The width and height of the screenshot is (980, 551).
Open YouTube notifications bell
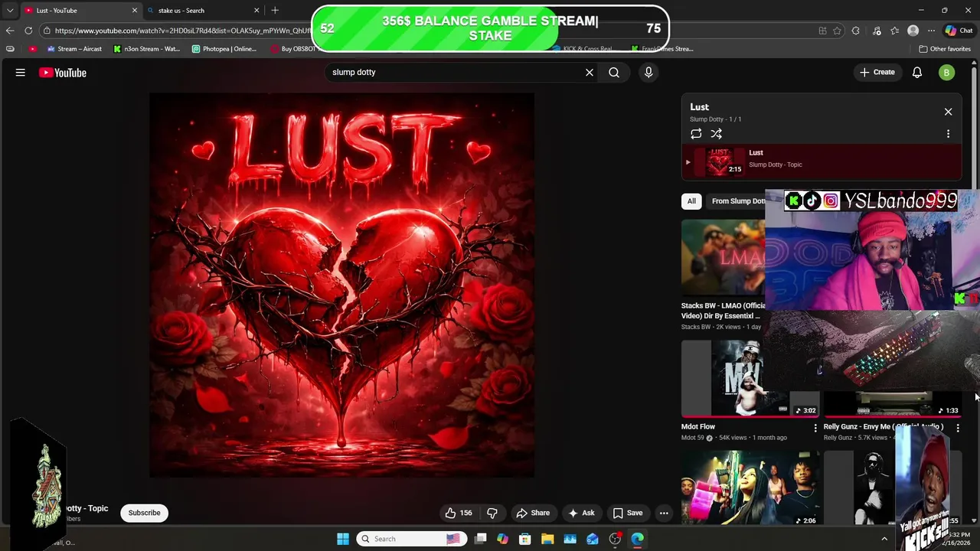917,73
